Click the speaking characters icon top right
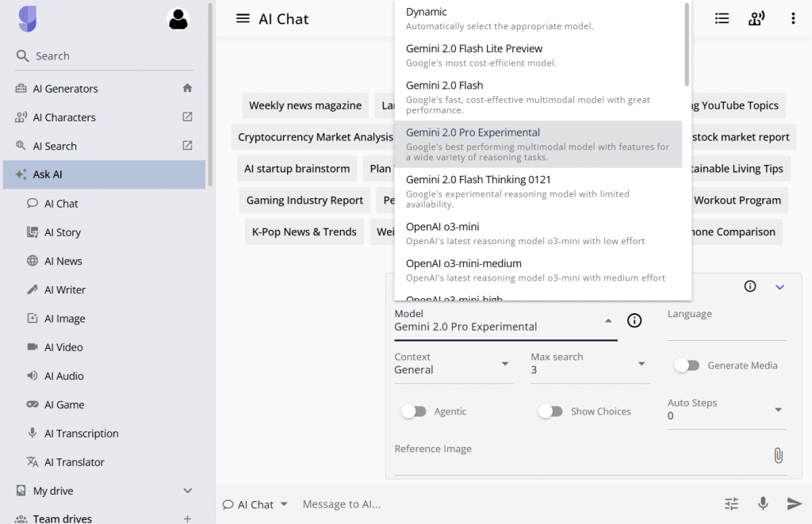Viewport: 812px width, 524px height. pos(756,17)
